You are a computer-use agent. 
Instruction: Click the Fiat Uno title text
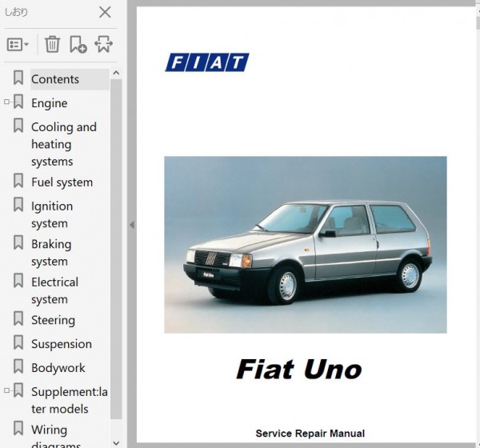pos(299,370)
